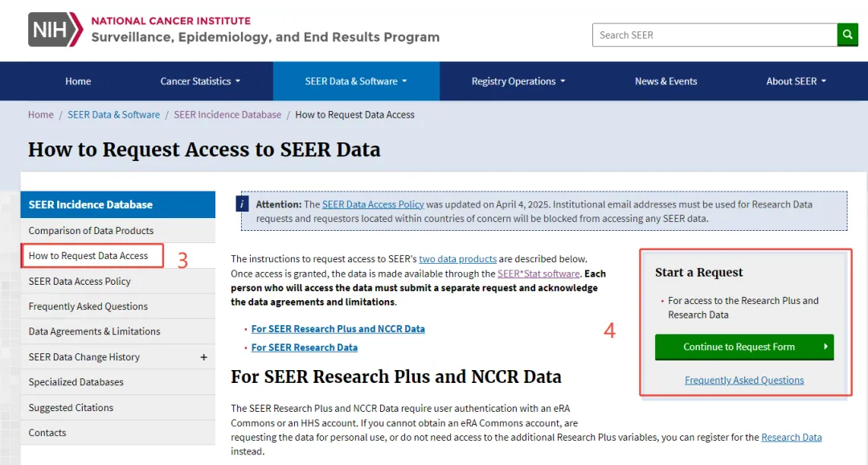Click arrow on Continue to Request Form
The width and height of the screenshot is (868, 465).
click(x=825, y=347)
